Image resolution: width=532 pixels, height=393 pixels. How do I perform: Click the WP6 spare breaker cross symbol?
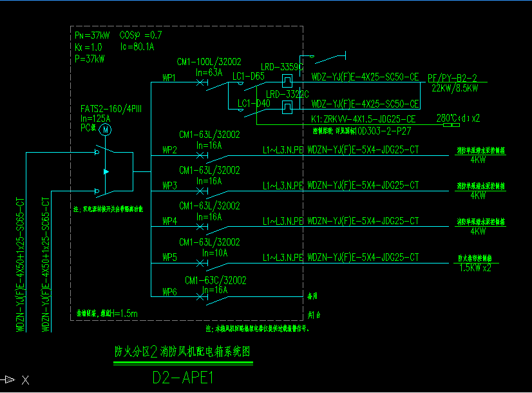coord(200,296)
